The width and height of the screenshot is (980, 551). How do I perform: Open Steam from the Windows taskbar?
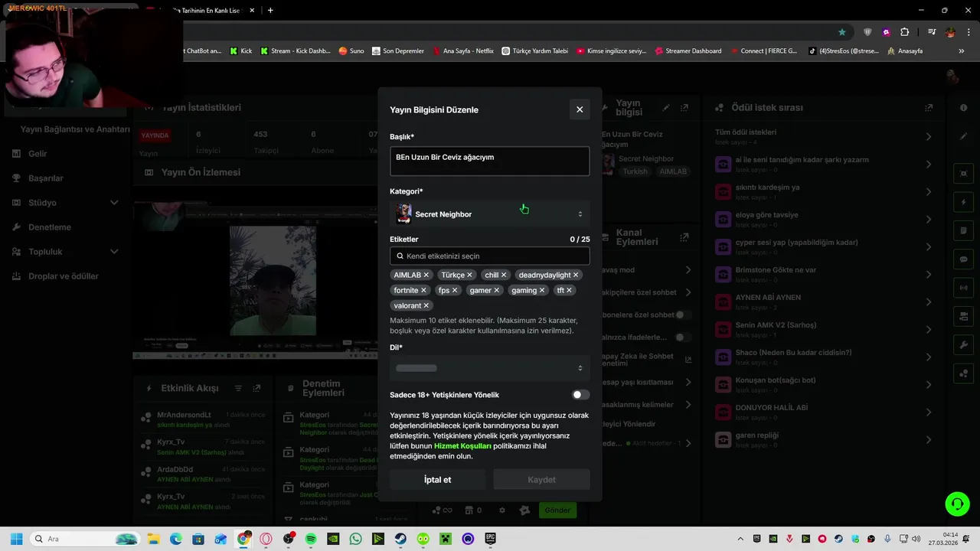[400, 539]
